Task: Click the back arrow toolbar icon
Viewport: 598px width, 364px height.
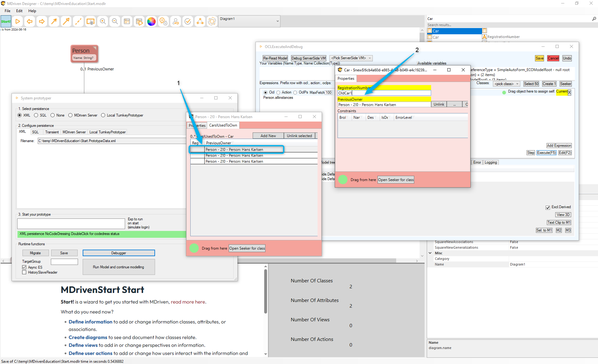Action: pos(30,22)
